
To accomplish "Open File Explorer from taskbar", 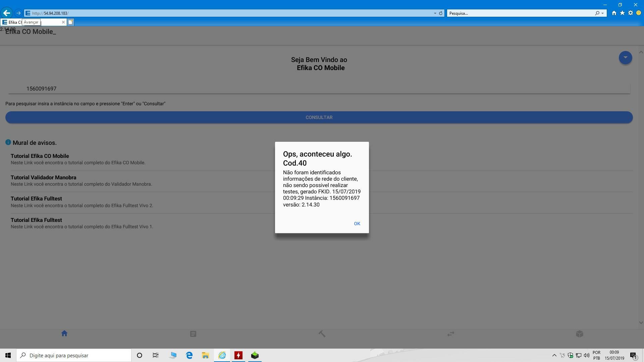I will [205, 355].
